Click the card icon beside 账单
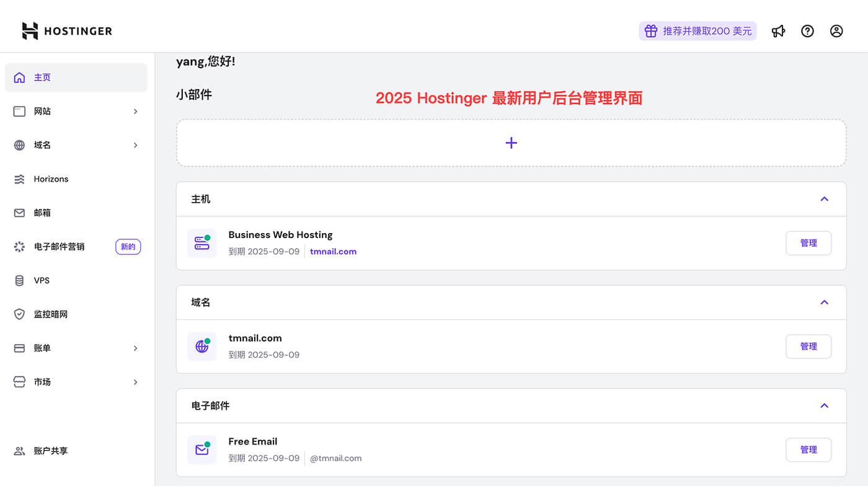Screen dimensions: 868x496 click(20, 348)
